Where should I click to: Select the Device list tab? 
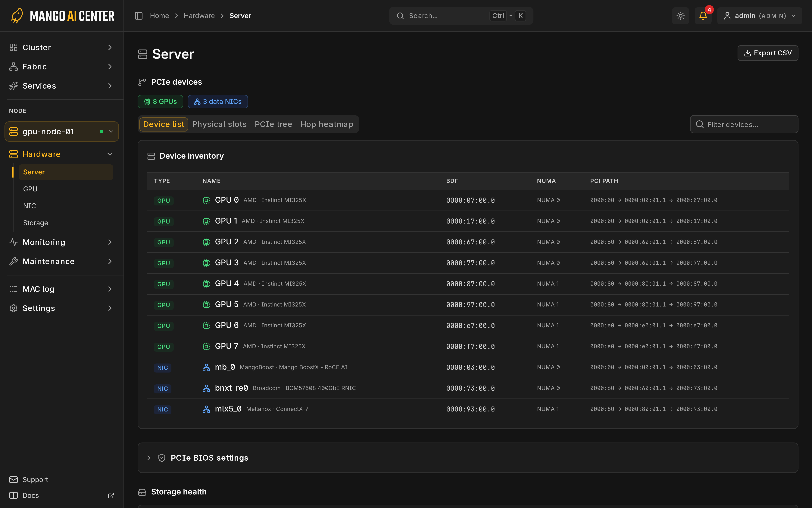pyautogui.click(x=164, y=124)
